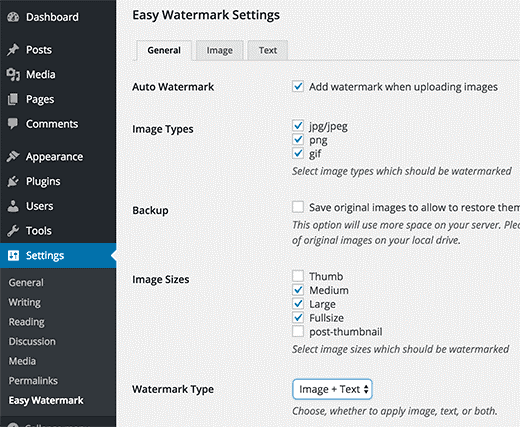Click the Backup label
This screenshot has height=427, width=520.
click(150, 211)
